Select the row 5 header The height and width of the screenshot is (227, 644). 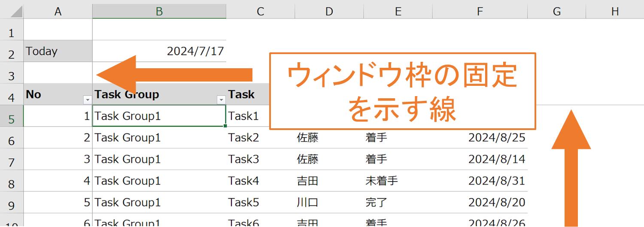click(x=12, y=119)
